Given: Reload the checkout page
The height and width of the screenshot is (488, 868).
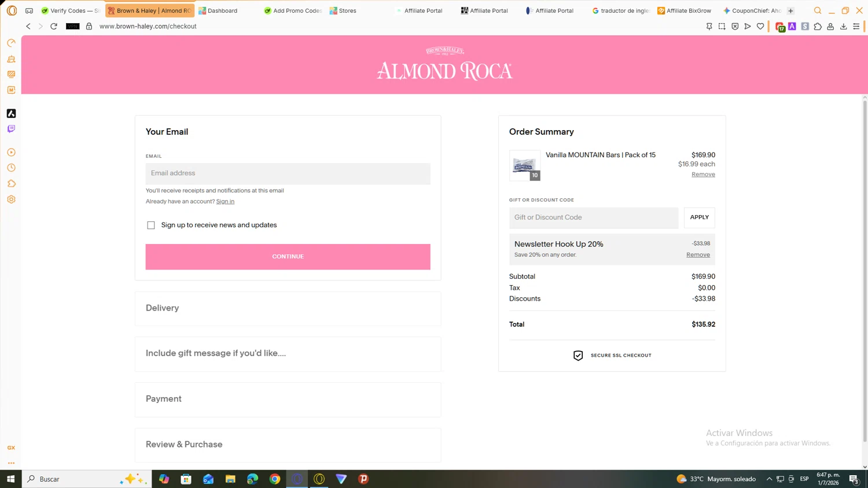Looking at the screenshot, I should [x=54, y=26].
